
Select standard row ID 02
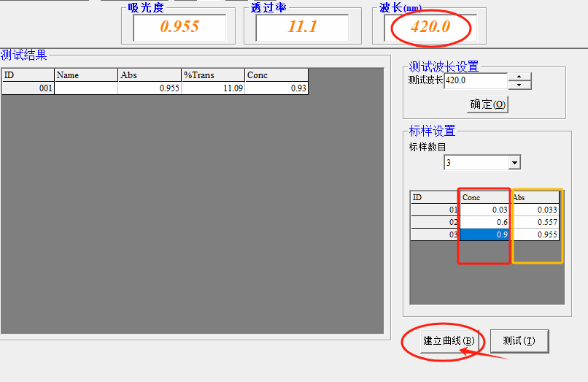click(436, 222)
